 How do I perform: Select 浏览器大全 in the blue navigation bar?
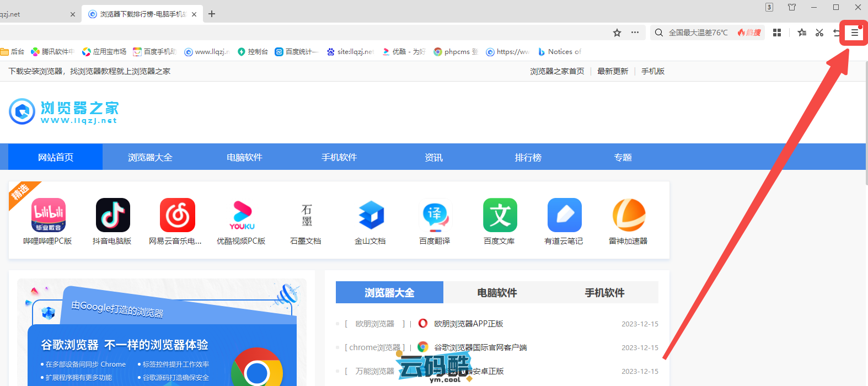click(150, 158)
